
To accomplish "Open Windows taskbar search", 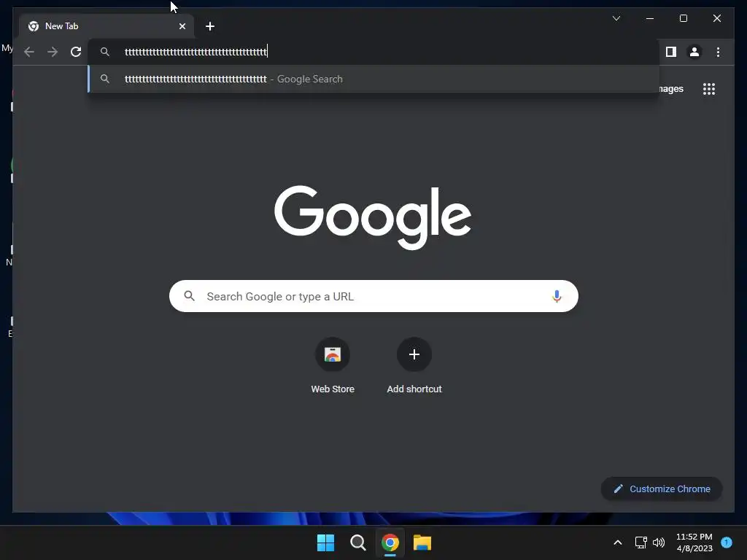I will pyautogui.click(x=357, y=542).
